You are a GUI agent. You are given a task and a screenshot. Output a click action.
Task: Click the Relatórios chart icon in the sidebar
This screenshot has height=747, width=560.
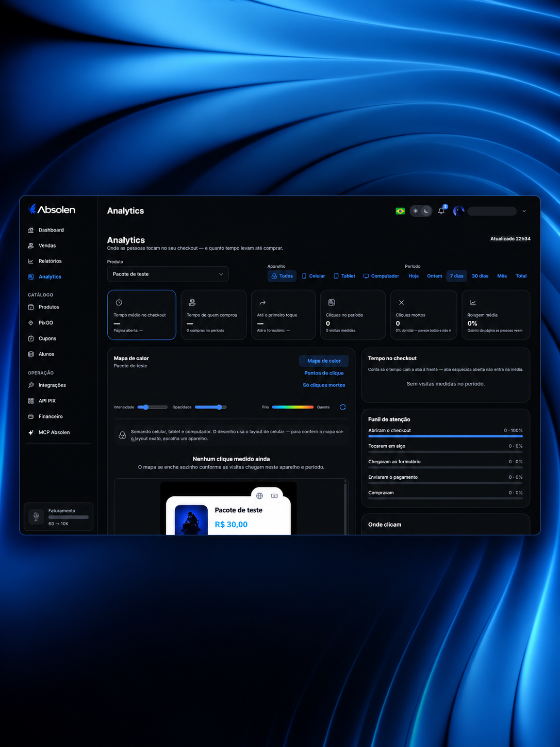click(x=31, y=261)
